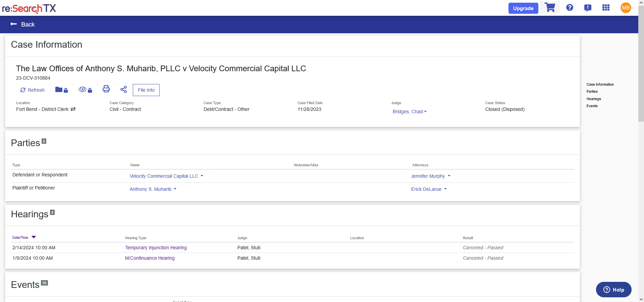Click the Events count badge 16

point(44,283)
